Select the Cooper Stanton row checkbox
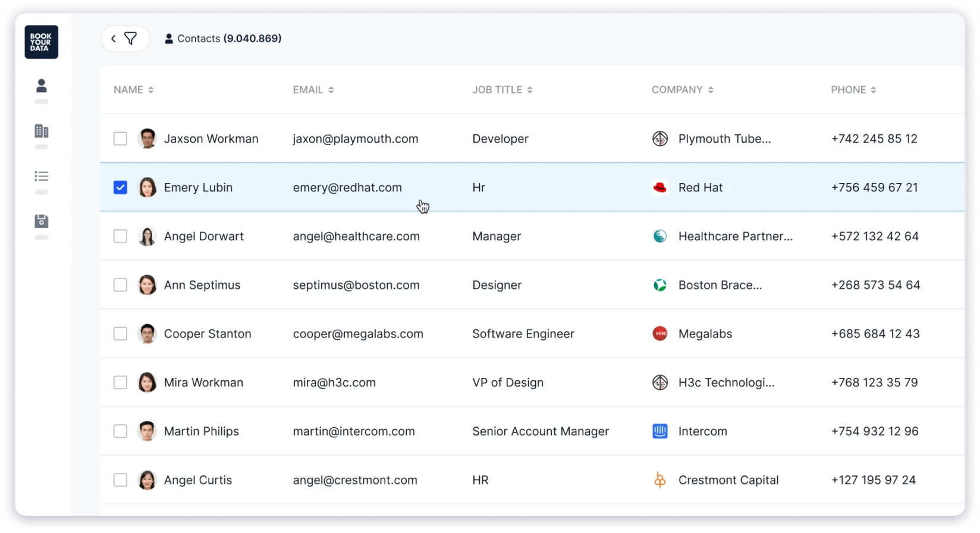This screenshot has height=533, width=980. tap(120, 333)
